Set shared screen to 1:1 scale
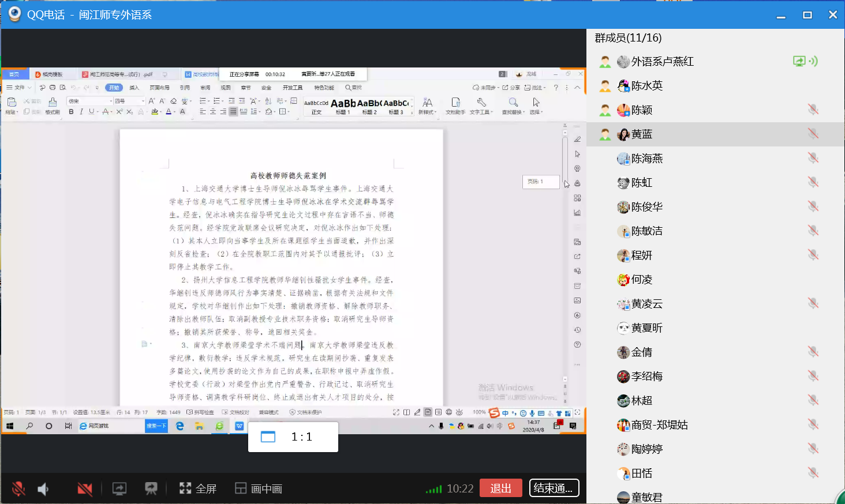Image resolution: width=845 pixels, height=504 pixels. (293, 437)
